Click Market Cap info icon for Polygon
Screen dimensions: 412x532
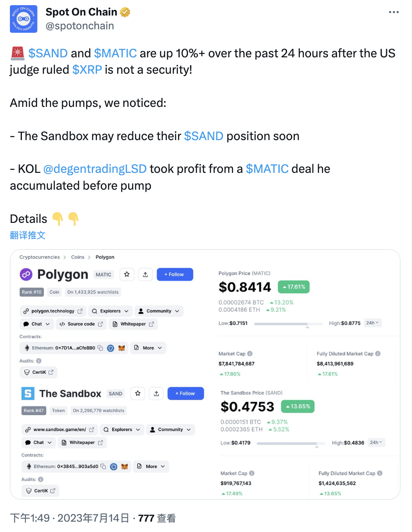coord(250,354)
